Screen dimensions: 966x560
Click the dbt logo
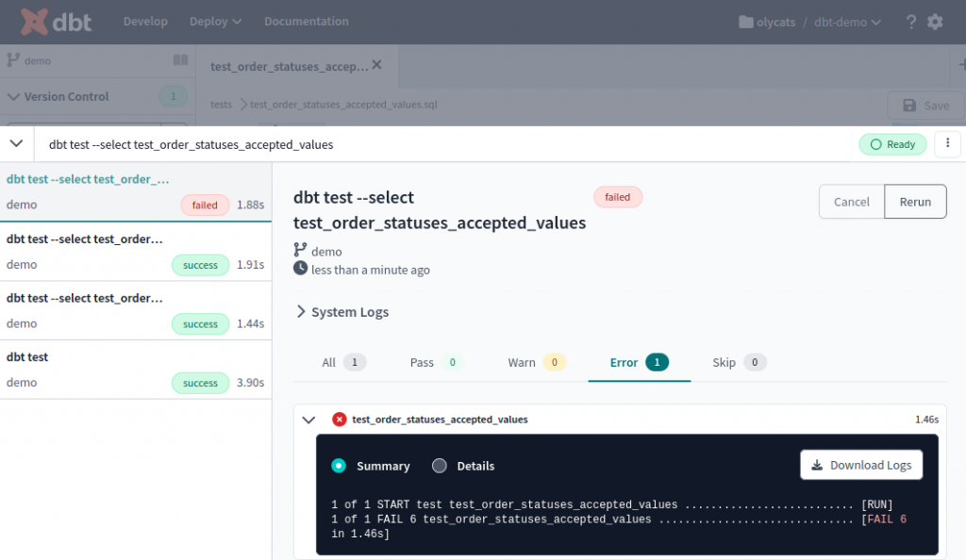click(x=56, y=22)
